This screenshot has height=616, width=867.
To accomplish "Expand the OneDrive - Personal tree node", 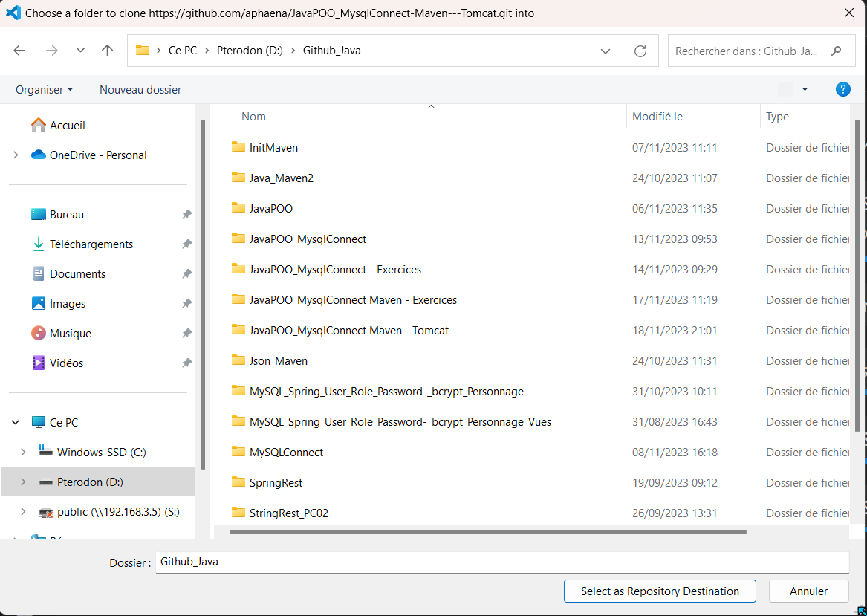I will (x=16, y=155).
